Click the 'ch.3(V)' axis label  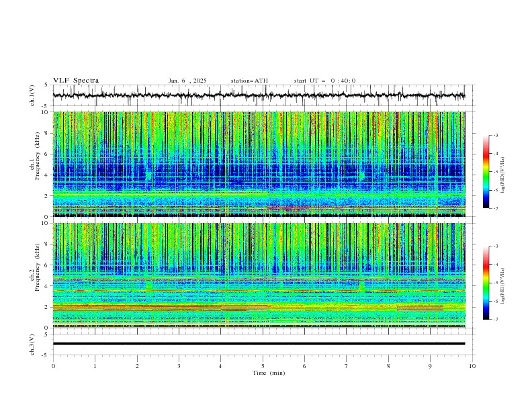[x=32, y=345]
